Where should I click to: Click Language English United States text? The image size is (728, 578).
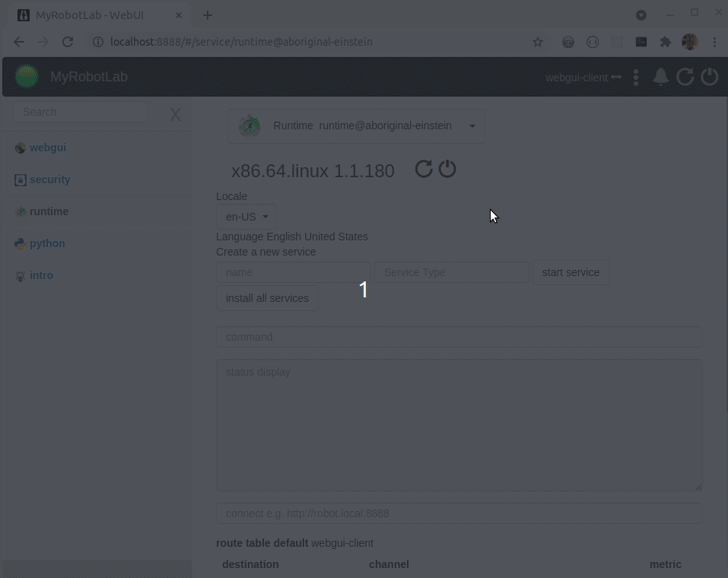[x=292, y=237]
